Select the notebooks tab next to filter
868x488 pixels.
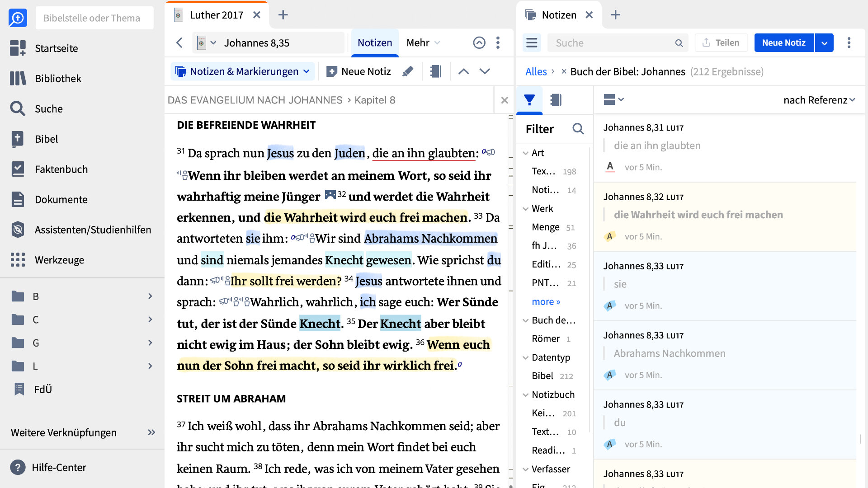pyautogui.click(x=556, y=100)
